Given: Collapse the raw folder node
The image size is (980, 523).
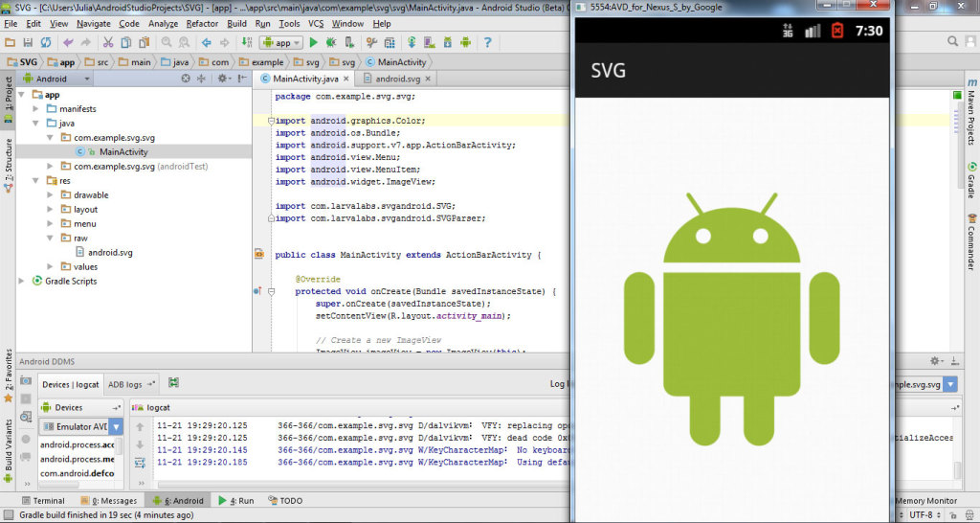Looking at the screenshot, I should pos(51,239).
